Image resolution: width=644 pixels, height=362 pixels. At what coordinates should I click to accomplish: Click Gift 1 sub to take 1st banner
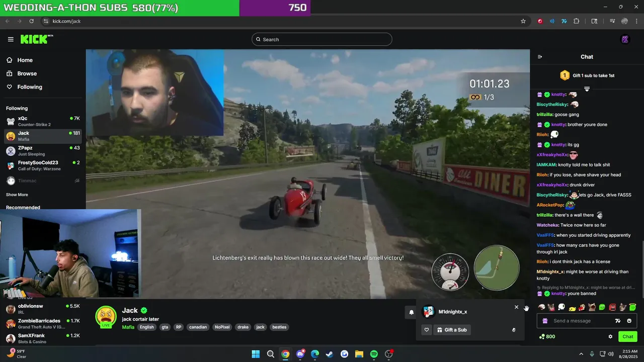click(x=587, y=75)
